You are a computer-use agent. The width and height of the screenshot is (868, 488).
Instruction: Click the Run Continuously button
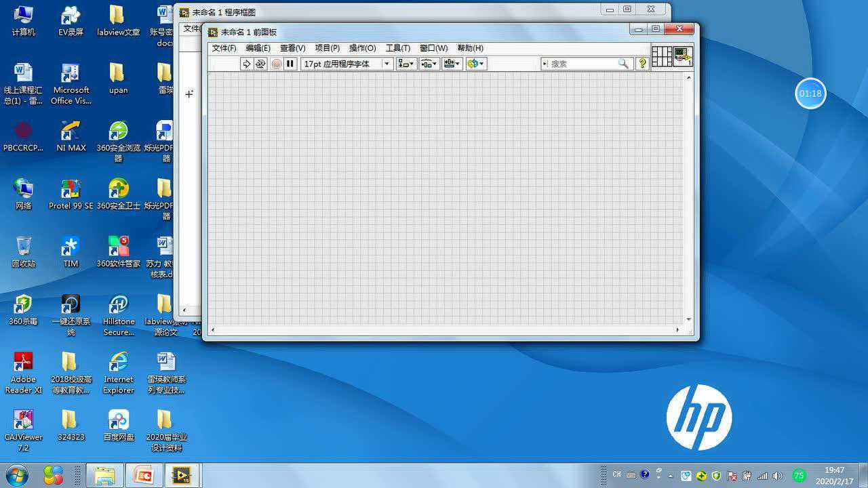[x=260, y=64]
